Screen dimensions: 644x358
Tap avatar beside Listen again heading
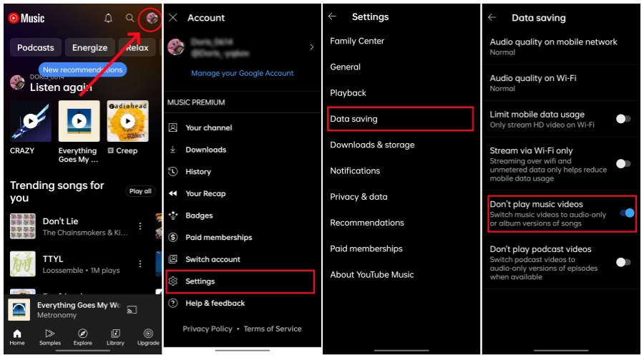[17, 82]
